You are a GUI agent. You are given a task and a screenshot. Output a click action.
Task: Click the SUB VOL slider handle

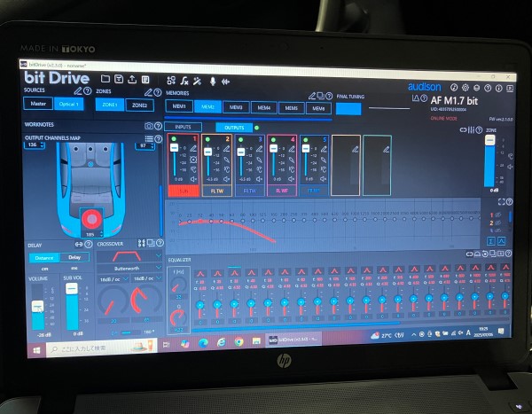(x=72, y=288)
